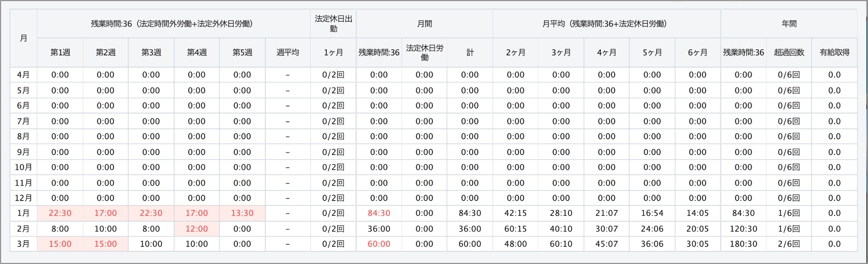Click February week 4 highlighted 12:00 cell
Image resolution: width=868 pixels, height=264 pixels.
(197, 229)
